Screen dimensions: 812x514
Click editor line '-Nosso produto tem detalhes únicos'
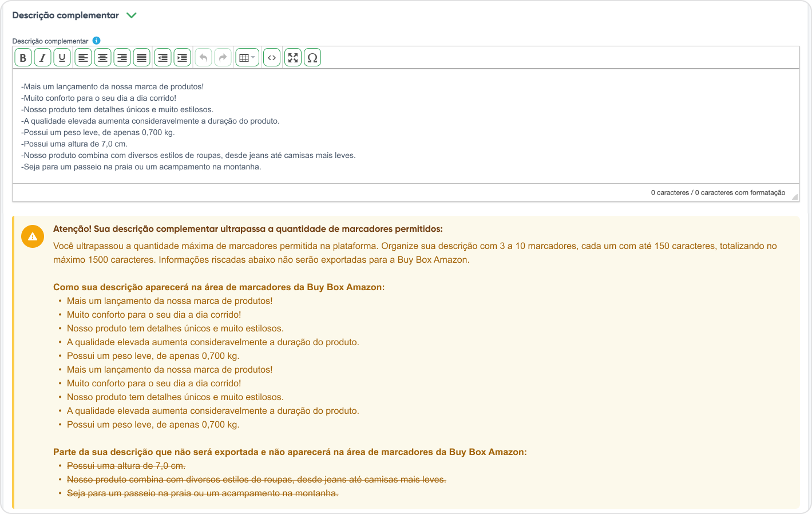coord(117,110)
